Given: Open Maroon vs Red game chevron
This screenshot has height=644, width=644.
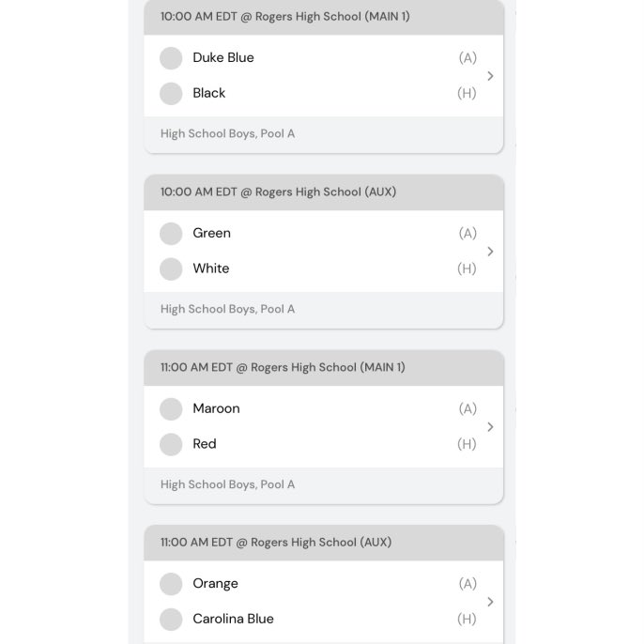Looking at the screenshot, I should tap(490, 427).
